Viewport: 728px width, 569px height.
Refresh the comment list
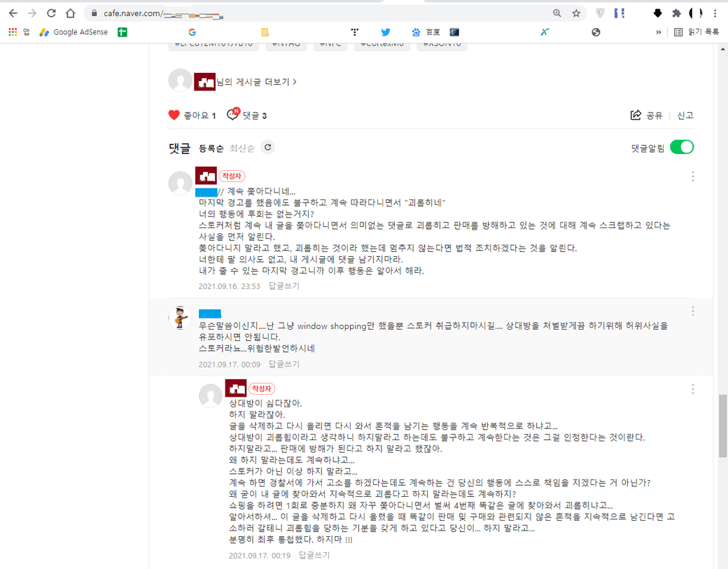tap(267, 148)
